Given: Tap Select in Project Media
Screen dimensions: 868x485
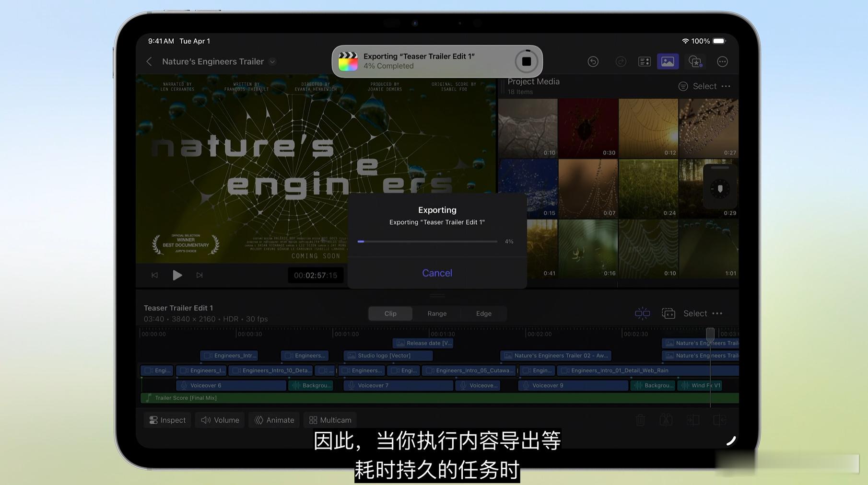Looking at the screenshot, I should pos(704,86).
